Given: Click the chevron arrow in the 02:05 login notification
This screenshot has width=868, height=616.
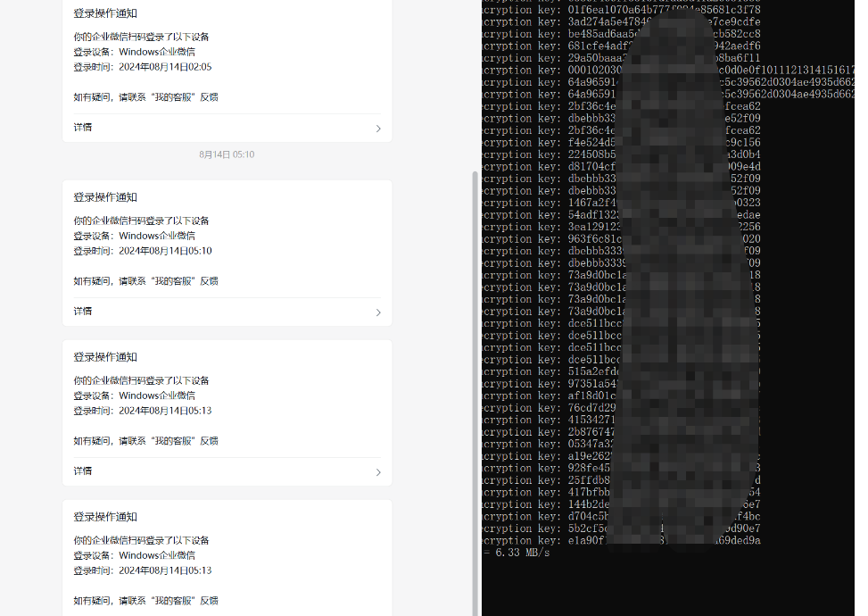Looking at the screenshot, I should click(378, 129).
